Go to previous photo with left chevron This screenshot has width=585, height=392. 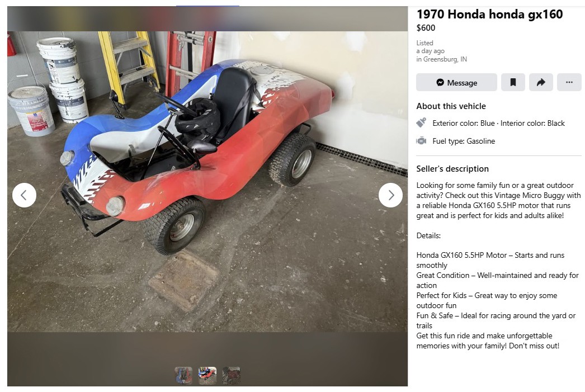point(24,195)
